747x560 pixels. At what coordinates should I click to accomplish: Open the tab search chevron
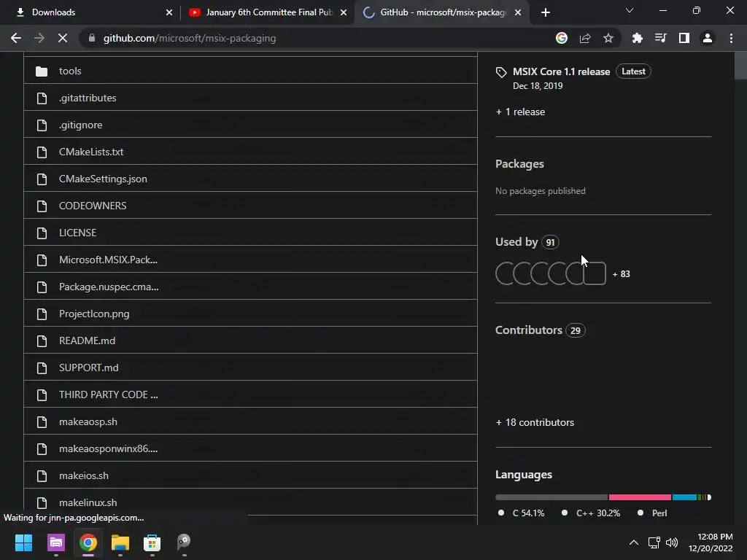pos(630,10)
